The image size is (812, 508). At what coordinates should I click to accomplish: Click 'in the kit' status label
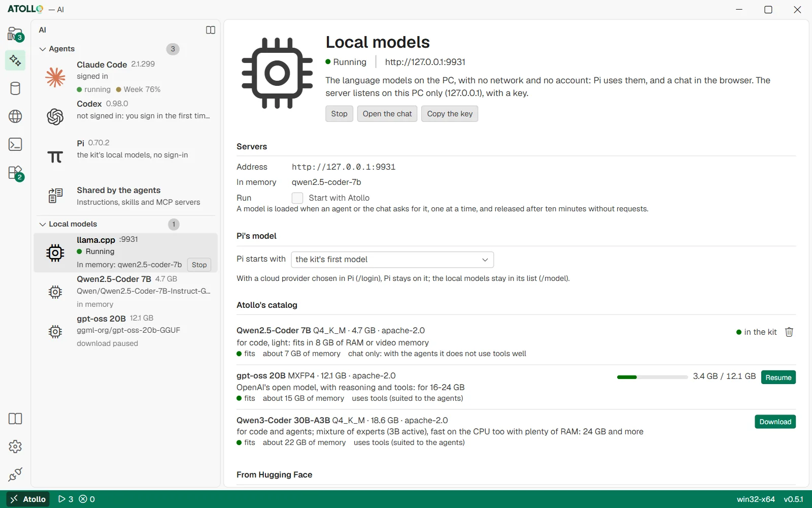(x=756, y=332)
